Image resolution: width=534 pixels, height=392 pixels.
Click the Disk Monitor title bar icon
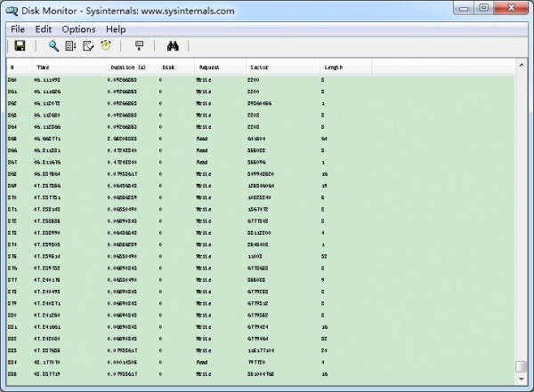[x=12, y=10]
